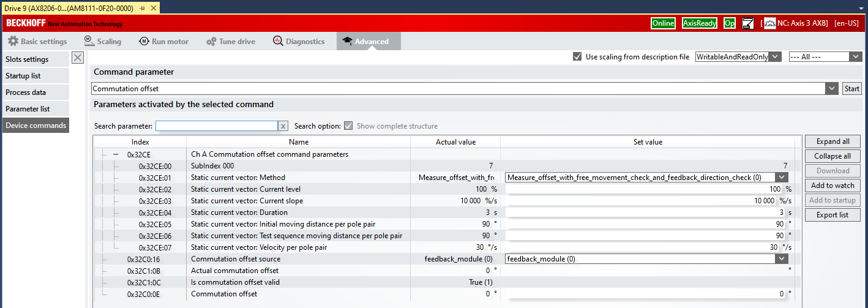Clear the search parameter field with x
Image resolution: width=868 pixels, height=308 pixels.
[283, 126]
